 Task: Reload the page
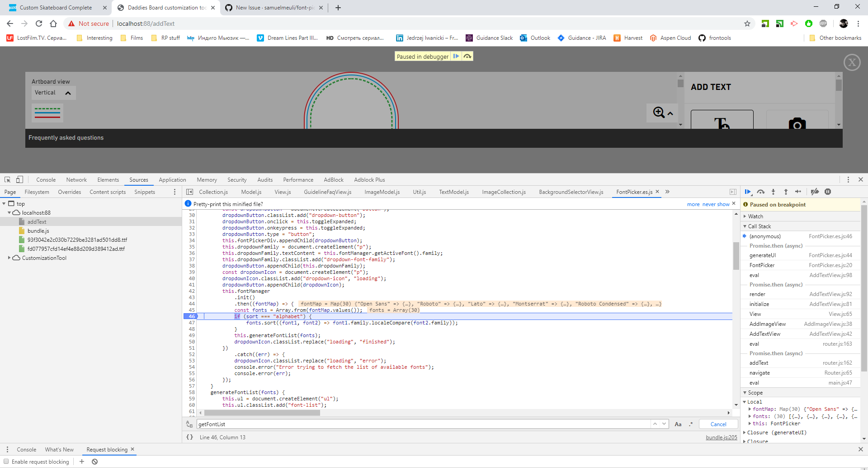click(39, 23)
